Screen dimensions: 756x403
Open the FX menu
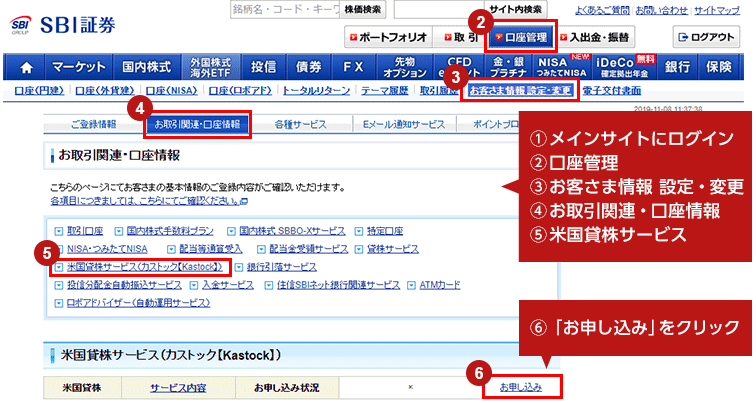click(353, 67)
